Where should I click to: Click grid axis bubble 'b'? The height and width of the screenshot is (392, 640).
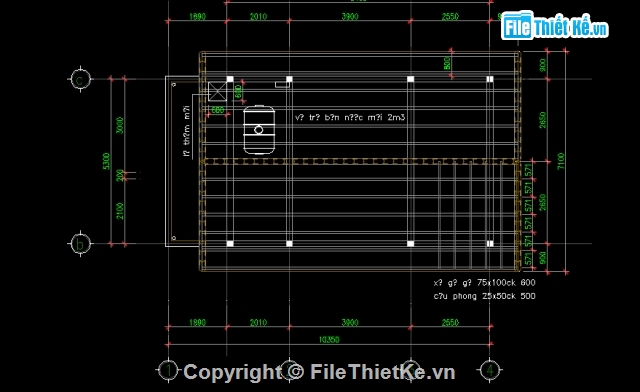click(x=80, y=244)
